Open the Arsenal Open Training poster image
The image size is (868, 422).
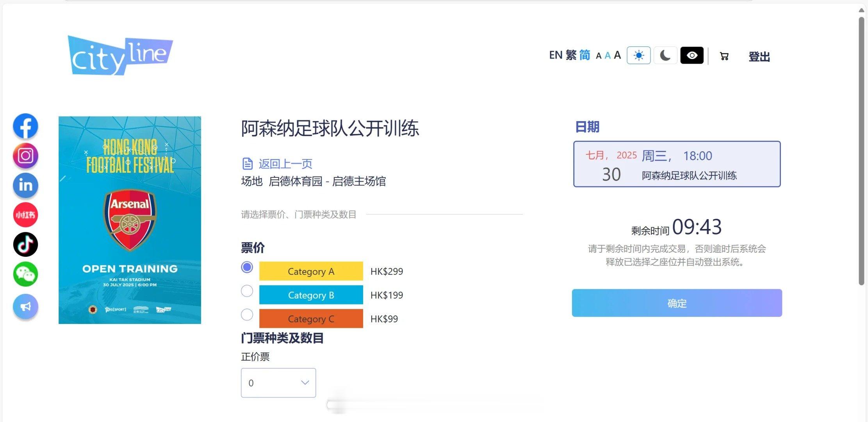coord(130,220)
